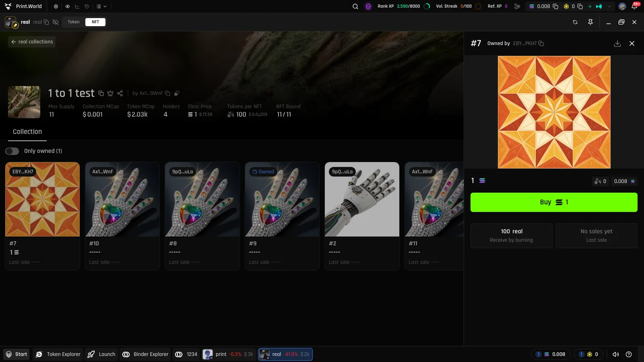
Task: Open notifications bell with 99+ badge
Action: pyautogui.click(x=635, y=6)
